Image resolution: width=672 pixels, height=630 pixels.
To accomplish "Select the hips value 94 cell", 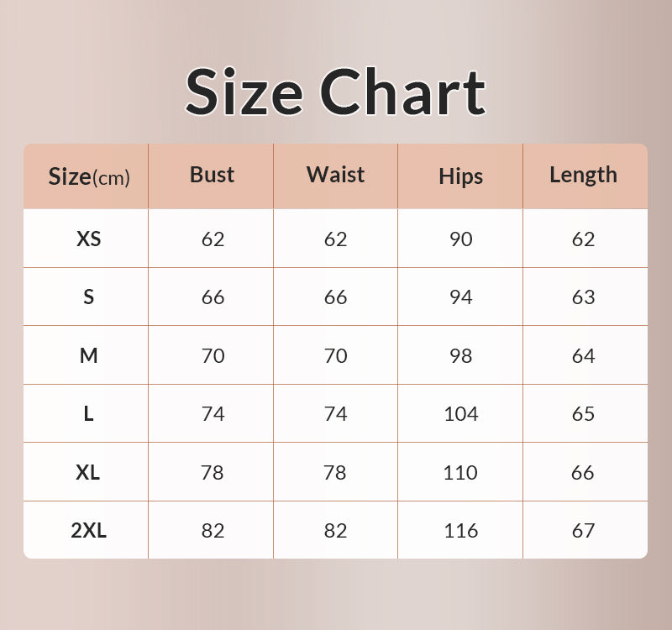I will (x=460, y=297).
